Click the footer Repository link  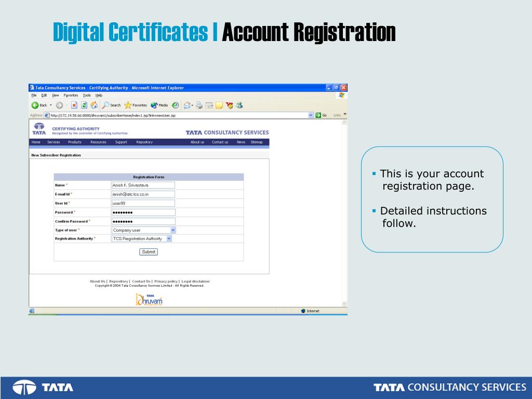(119, 281)
